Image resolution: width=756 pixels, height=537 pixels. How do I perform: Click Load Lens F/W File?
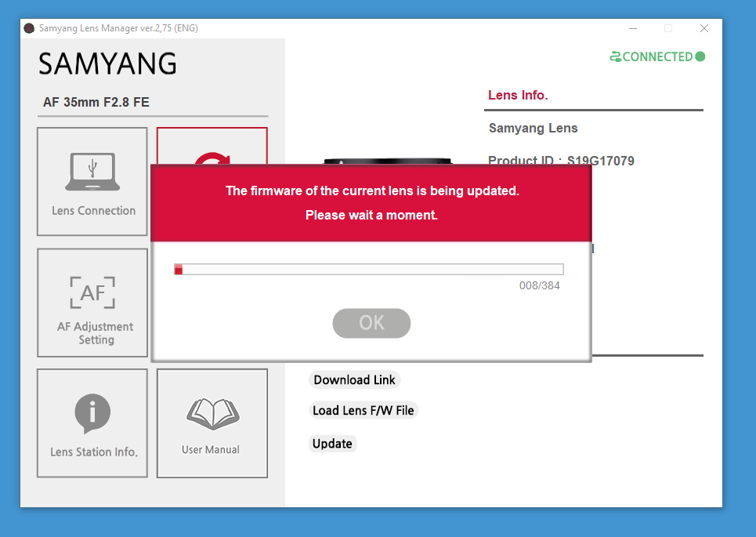click(363, 411)
